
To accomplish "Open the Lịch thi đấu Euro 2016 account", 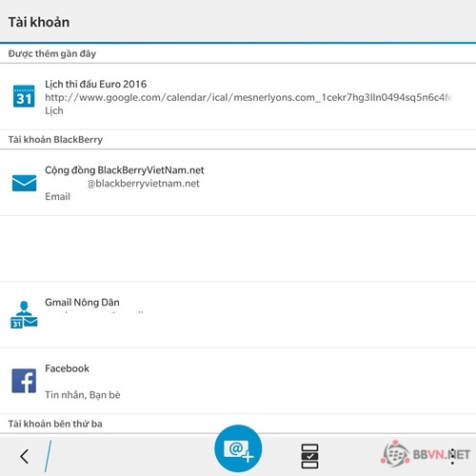I will tap(238, 97).
